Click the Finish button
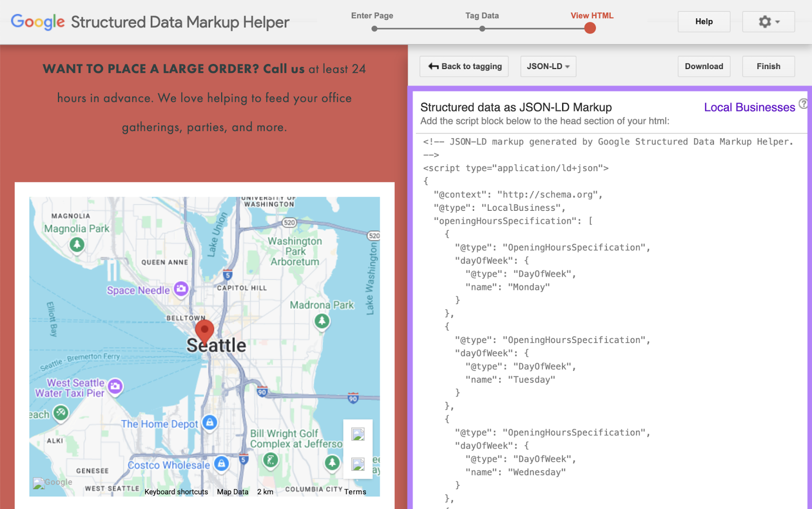 click(768, 66)
